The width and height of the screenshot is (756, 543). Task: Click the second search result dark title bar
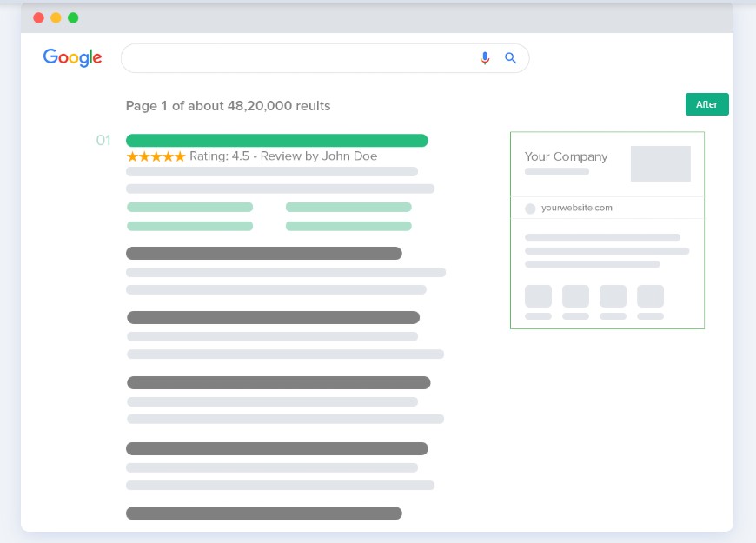coord(263,254)
